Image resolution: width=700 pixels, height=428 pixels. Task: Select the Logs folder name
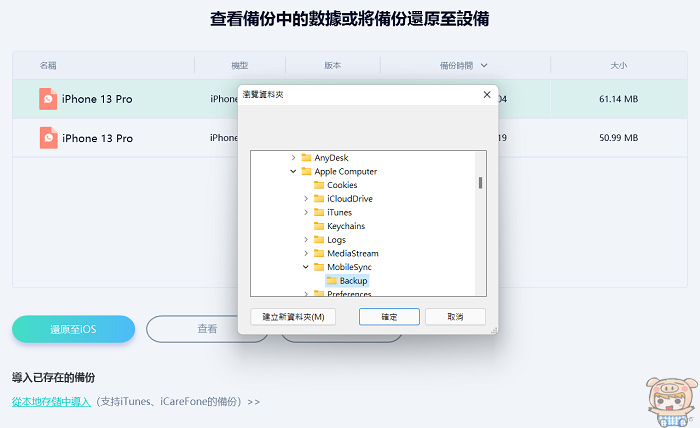pos(336,240)
